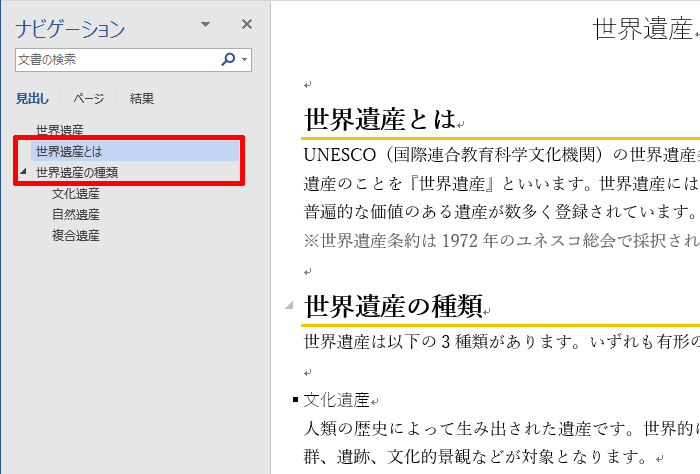Close the ナビゲーション pane

(x=247, y=24)
